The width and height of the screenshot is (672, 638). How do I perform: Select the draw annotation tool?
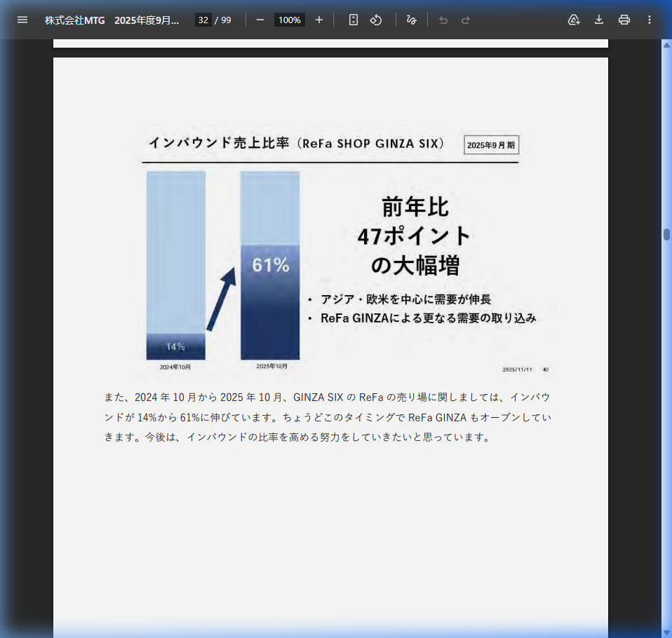tap(412, 20)
